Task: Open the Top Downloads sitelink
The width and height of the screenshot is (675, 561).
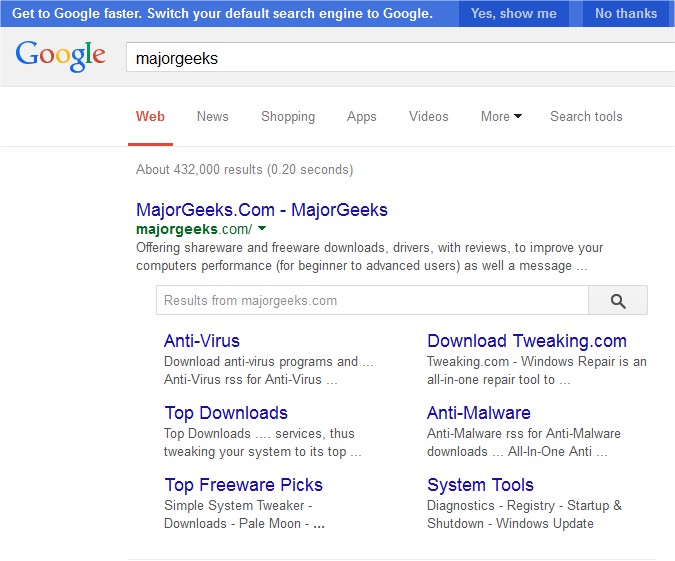Action: (x=226, y=413)
